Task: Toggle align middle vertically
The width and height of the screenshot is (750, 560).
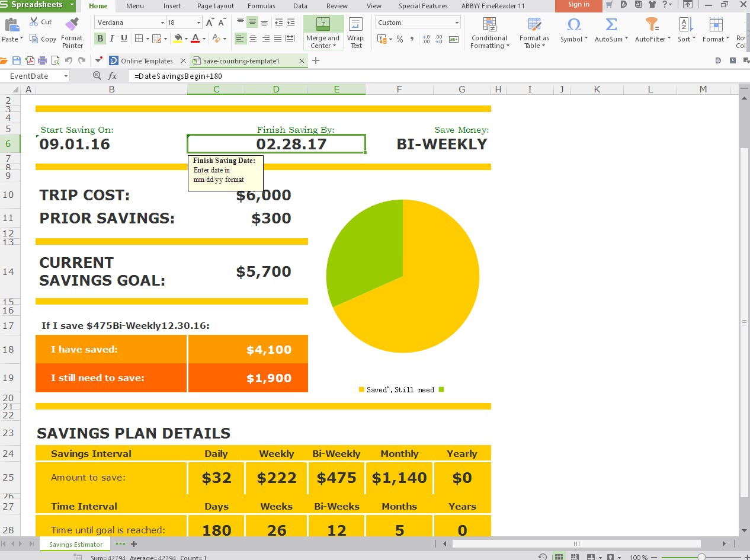Action: [x=252, y=22]
